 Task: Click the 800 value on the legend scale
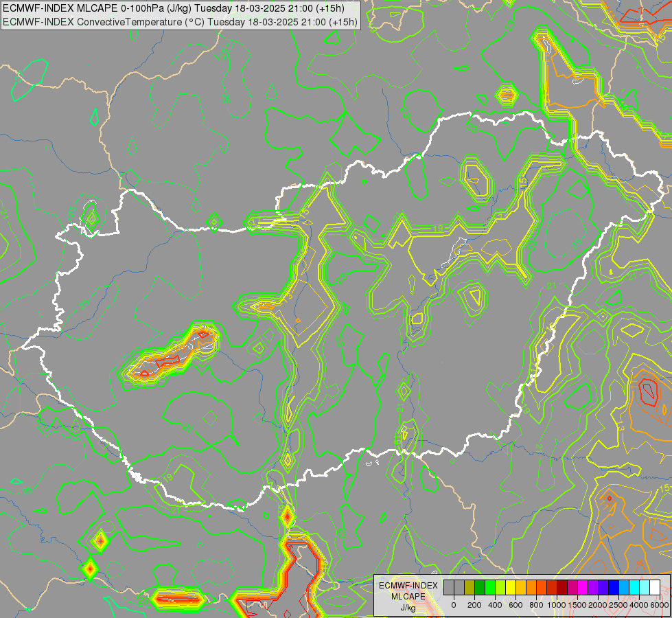[536, 605]
